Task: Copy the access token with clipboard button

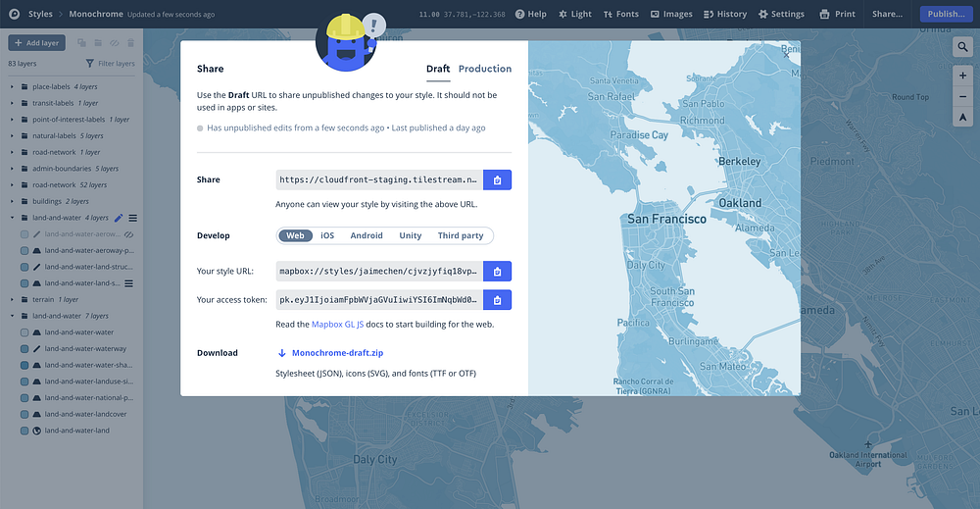Action: pos(498,300)
